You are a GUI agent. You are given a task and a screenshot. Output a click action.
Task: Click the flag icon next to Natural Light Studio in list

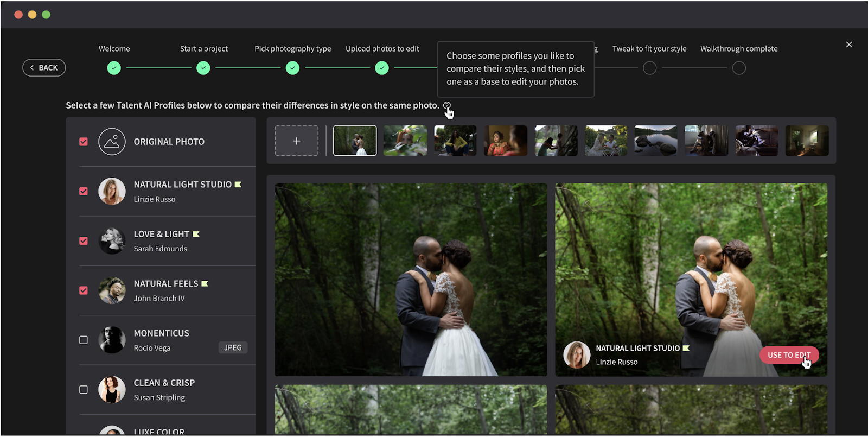coord(238,185)
